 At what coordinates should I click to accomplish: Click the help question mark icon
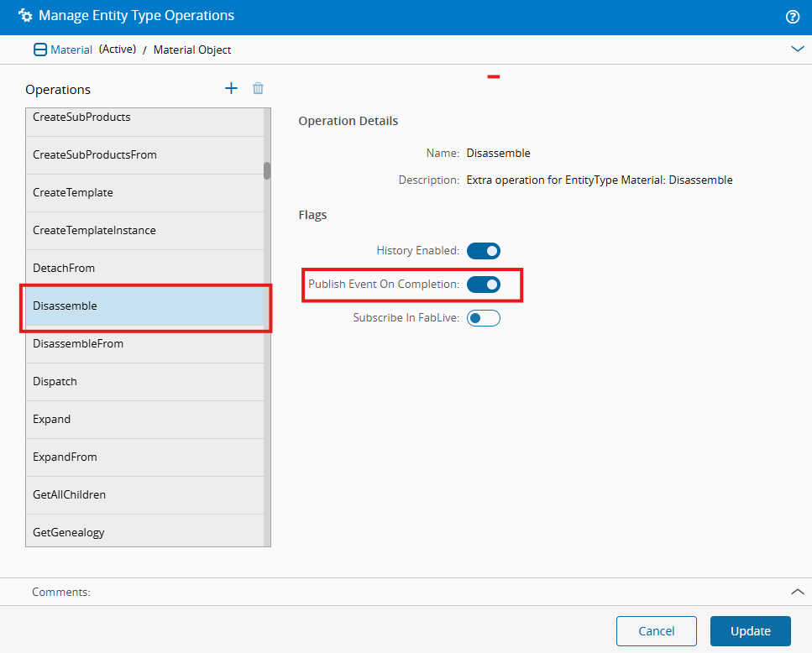tap(792, 17)
